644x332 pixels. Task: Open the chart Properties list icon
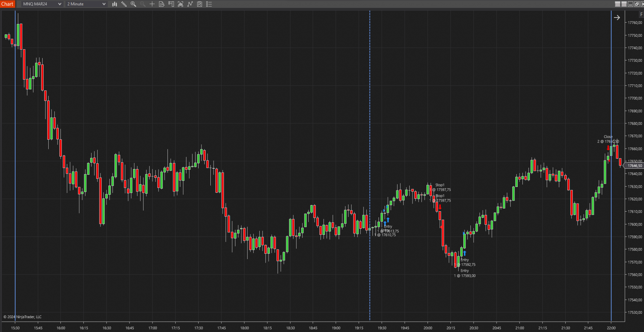pos(209,4)
